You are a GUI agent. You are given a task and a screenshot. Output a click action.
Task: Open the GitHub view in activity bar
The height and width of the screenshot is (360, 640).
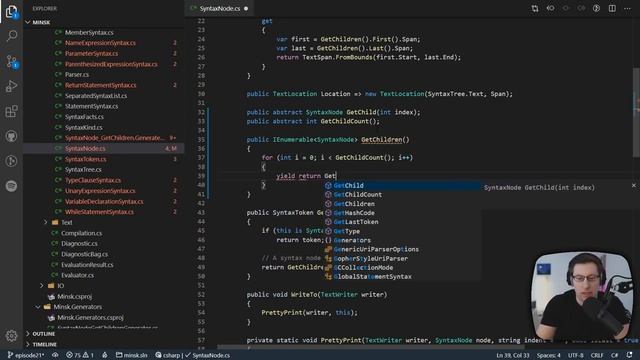(x=11, y=136)
